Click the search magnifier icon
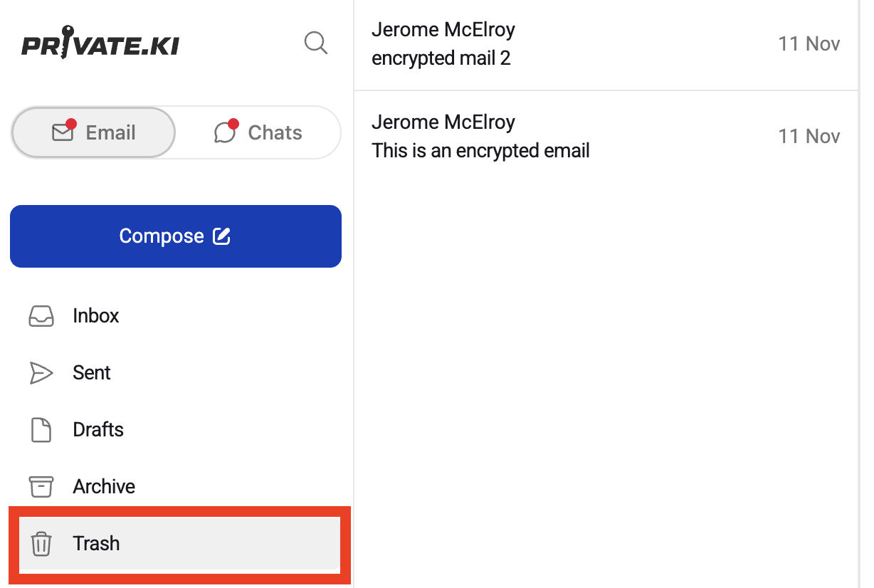 coord(315,43)
